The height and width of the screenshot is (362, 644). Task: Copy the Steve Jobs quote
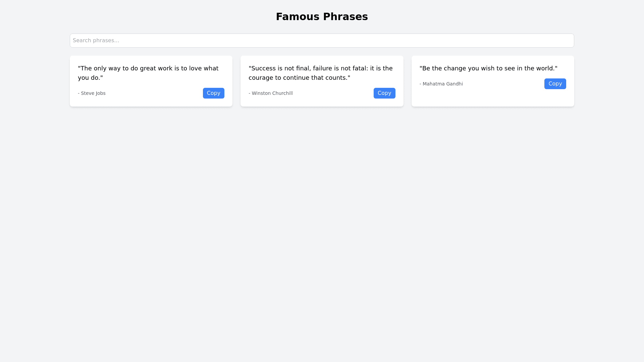pyautogui.click(x=213, y=93)
